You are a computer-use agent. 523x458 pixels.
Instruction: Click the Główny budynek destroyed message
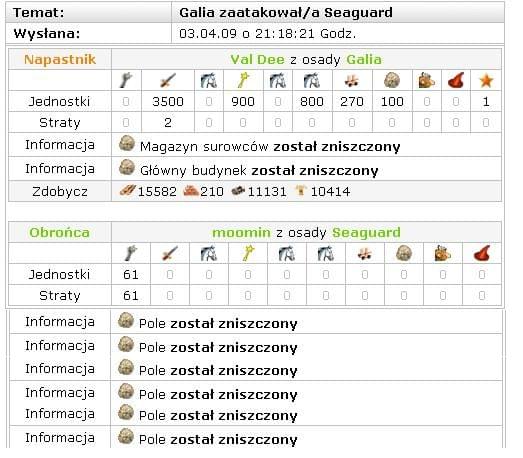coord(259,171)
